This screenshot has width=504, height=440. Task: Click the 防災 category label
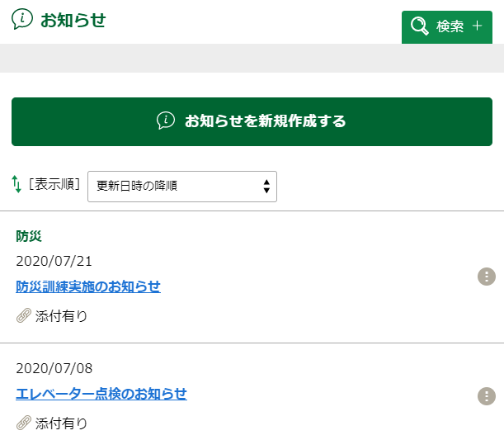29,236
